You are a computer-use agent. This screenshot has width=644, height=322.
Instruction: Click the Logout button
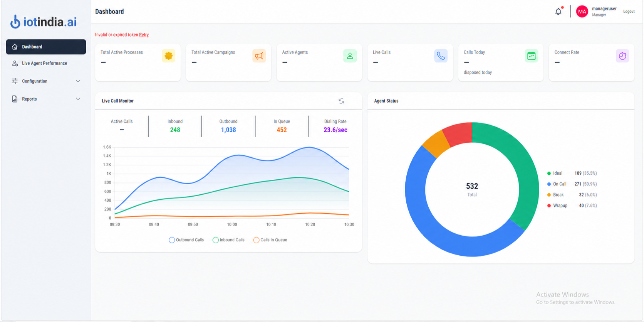(x=629, y=12)
